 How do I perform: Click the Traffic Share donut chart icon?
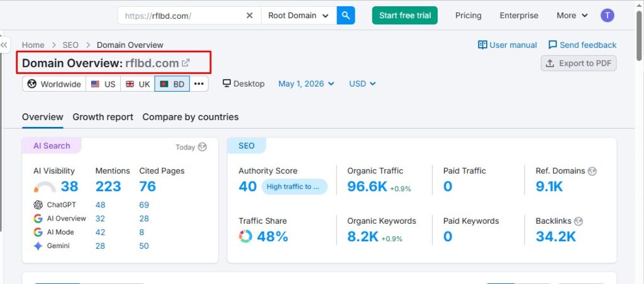pyautogui.click(x=245, y=236)
